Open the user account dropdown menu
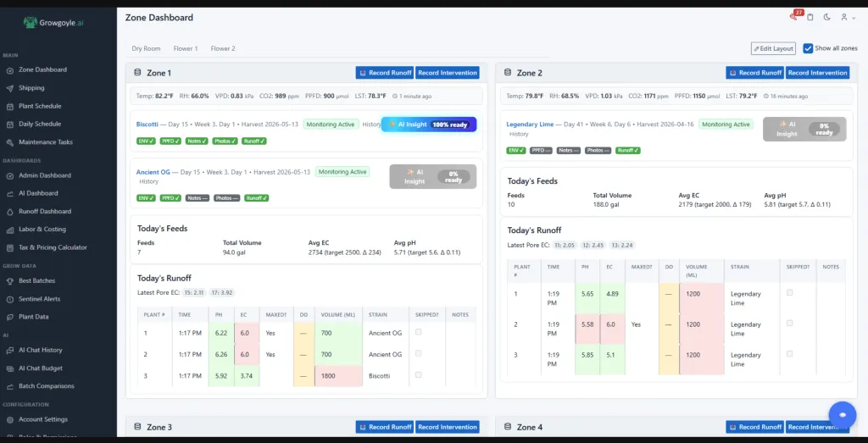Image resolution: width=868 pixels, height=443 pixels. point(848,17)
